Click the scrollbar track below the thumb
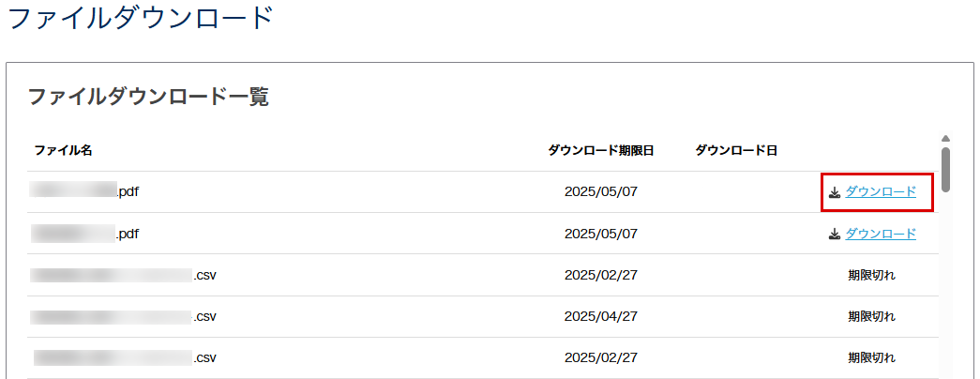This screenshot has width=980, height=379. click(x=945, y=284)
